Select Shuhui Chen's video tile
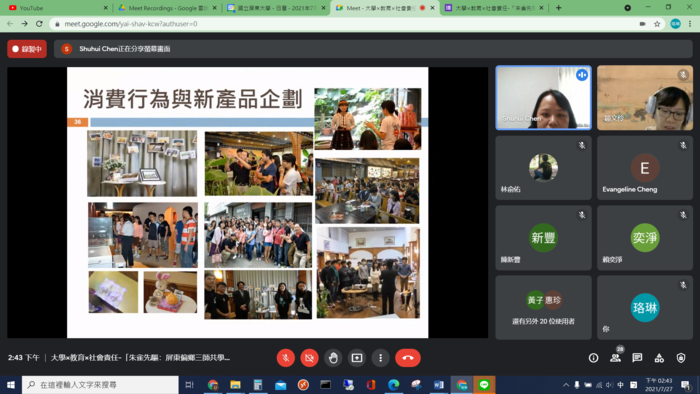This screenshot has height=394, width=700. point(543,98)
